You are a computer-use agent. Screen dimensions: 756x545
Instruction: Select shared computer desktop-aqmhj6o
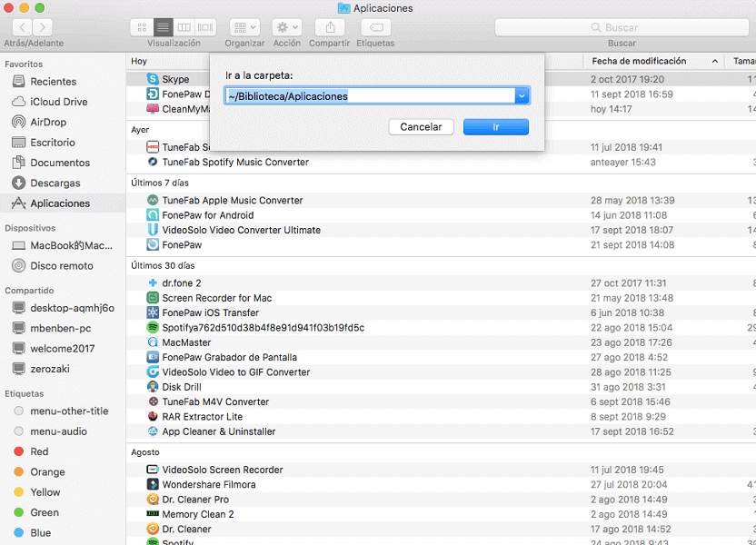coord(72,308)
